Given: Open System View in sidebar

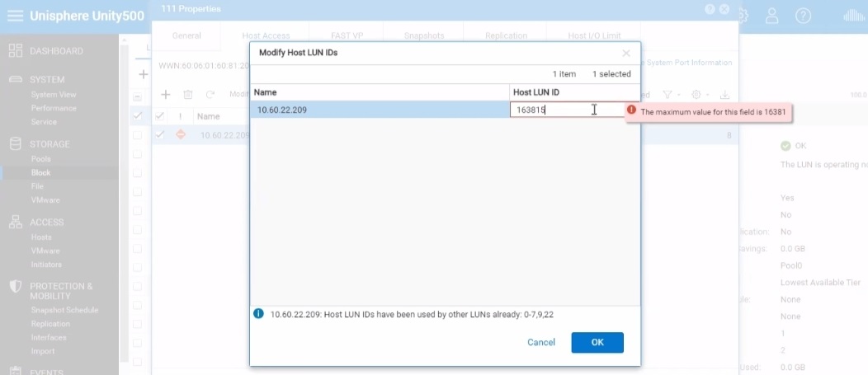Looking at the screenshot, I should point(54,95).
